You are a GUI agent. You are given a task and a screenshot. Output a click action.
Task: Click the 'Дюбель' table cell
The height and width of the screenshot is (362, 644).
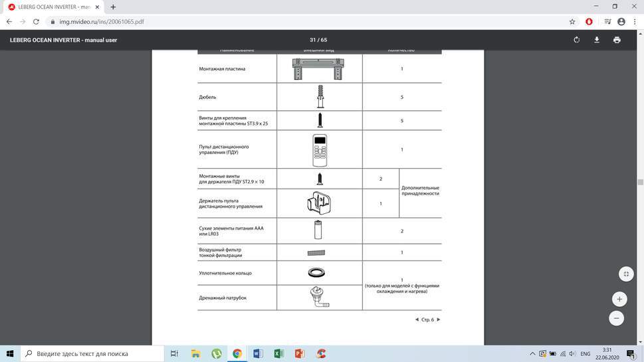(237, 97)
